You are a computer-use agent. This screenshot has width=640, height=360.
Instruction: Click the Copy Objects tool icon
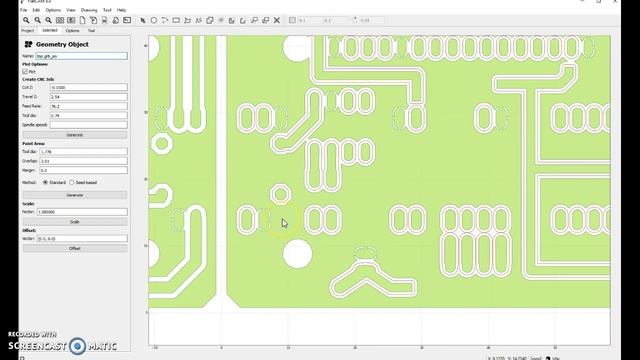tap(266, 20)
